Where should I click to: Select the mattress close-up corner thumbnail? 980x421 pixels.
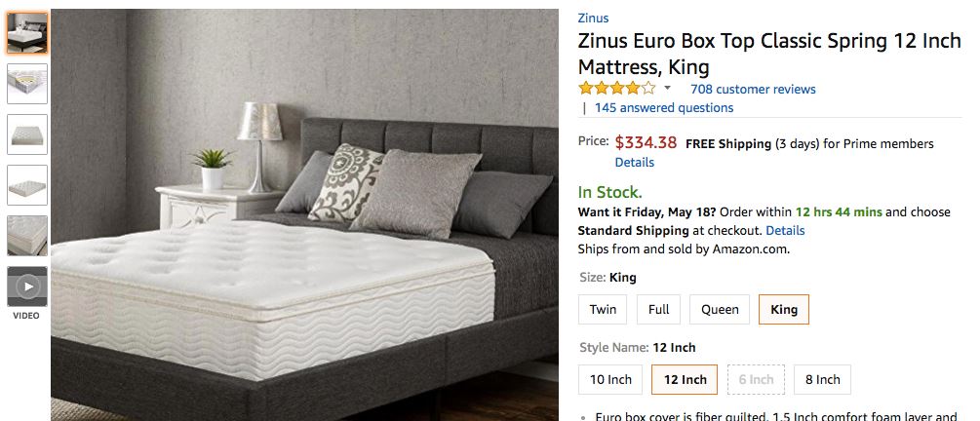coord(27,236)
